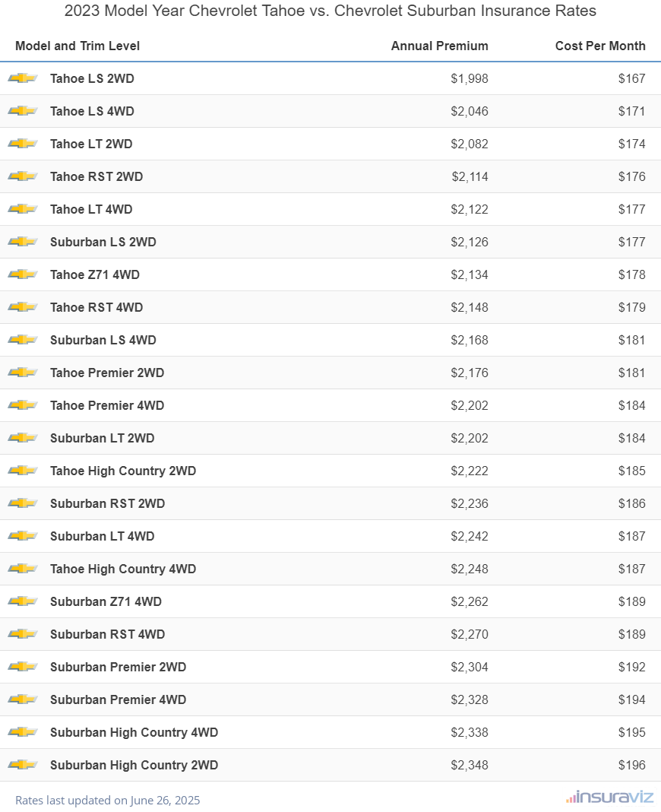This screenshot has width=661, height=812.
Task: Click the $196 monthly cost value
Action: (x=632, y=765)
